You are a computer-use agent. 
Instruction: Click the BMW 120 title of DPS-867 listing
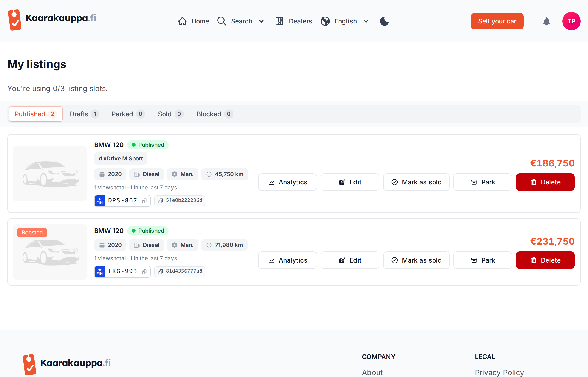pos(109,145)
